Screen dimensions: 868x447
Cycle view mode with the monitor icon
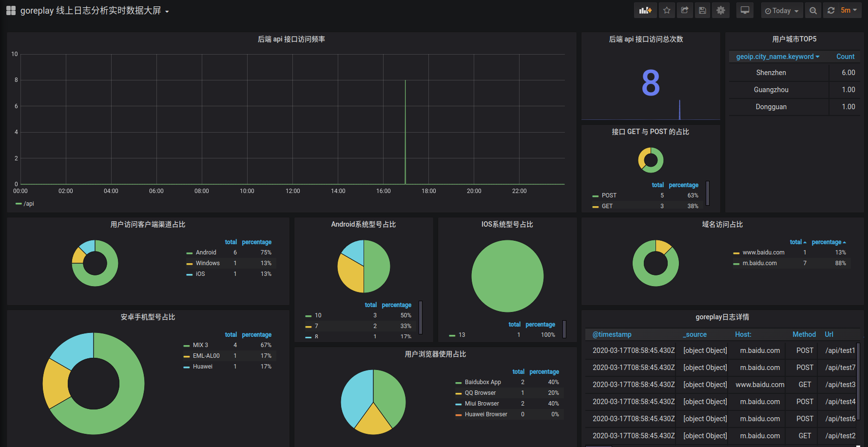tap(745, 10)
